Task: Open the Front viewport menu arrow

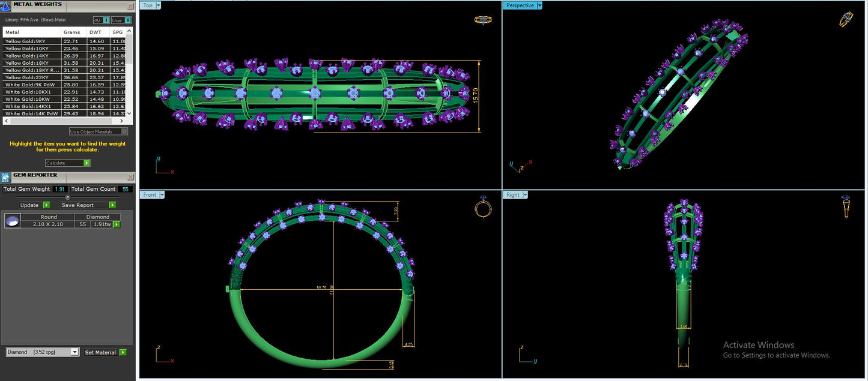Action: coord(162,194)
